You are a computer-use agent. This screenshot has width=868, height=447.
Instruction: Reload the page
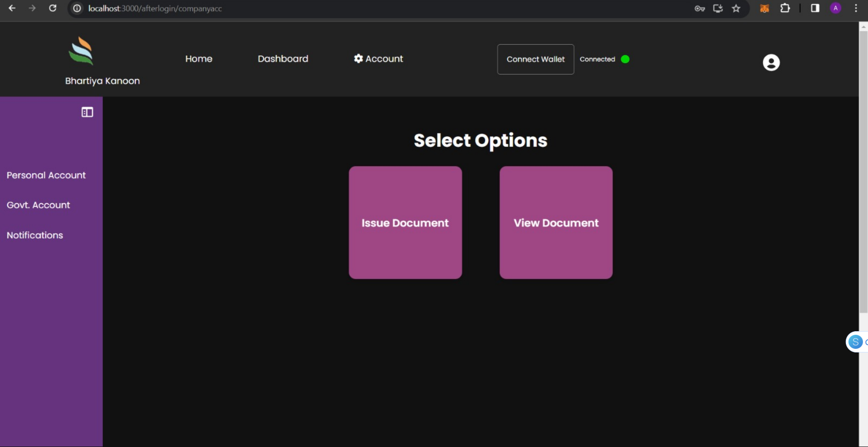(x=52, y=8)
